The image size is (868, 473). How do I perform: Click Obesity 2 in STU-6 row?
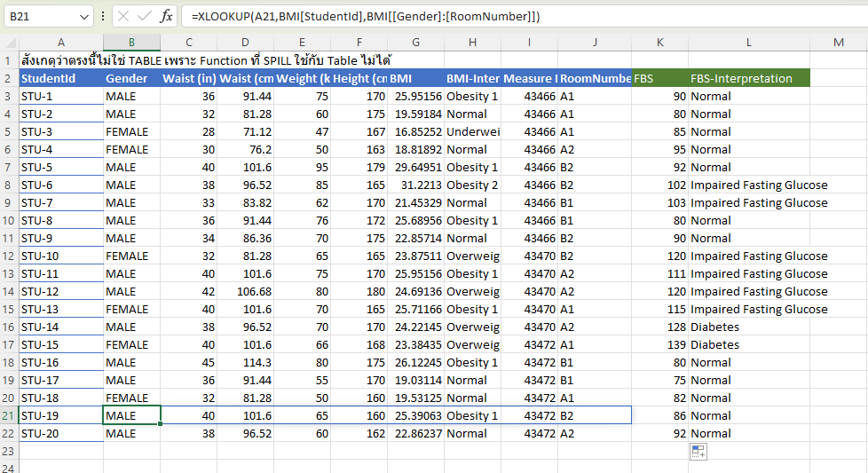tap(473, 185)
